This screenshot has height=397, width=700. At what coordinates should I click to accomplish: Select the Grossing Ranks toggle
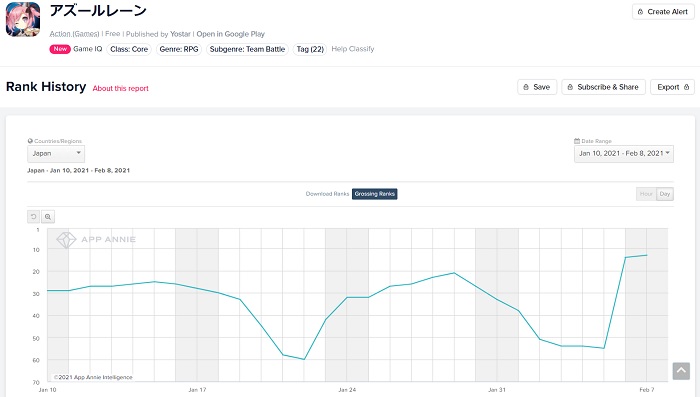(x=375, y=194)
